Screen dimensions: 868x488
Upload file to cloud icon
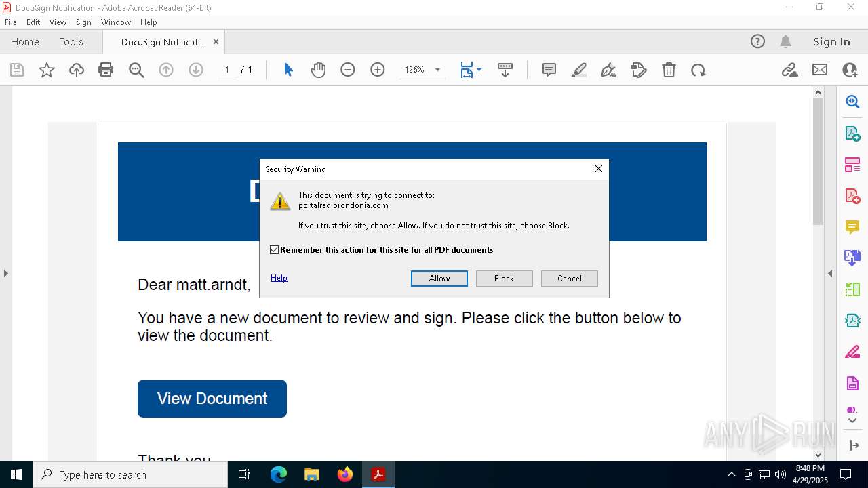(77, 70)
